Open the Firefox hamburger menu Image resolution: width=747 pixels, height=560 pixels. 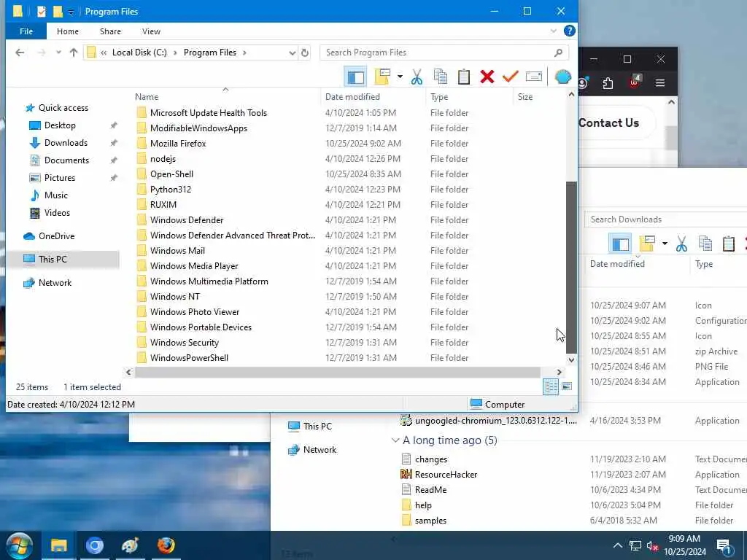[659, 83]
